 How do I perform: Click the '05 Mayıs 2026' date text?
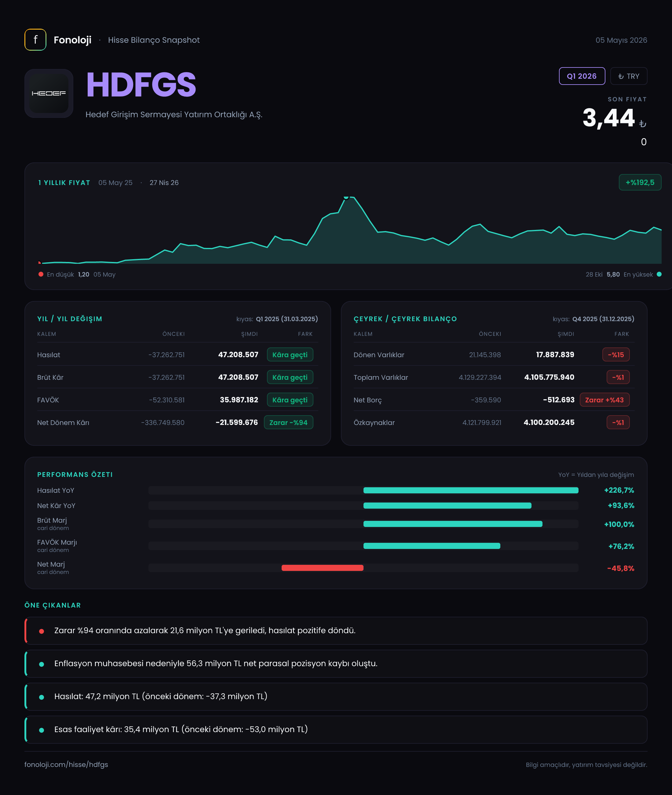621,40
